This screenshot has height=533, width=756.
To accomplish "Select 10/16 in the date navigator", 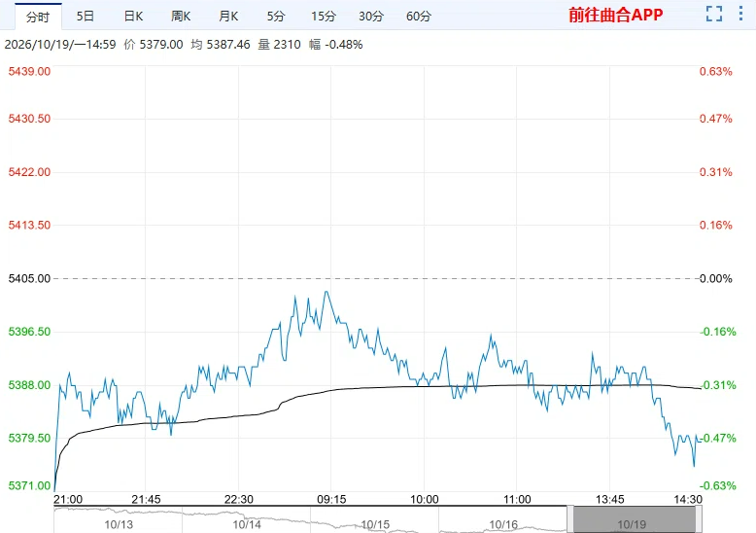I will (503, 524).
